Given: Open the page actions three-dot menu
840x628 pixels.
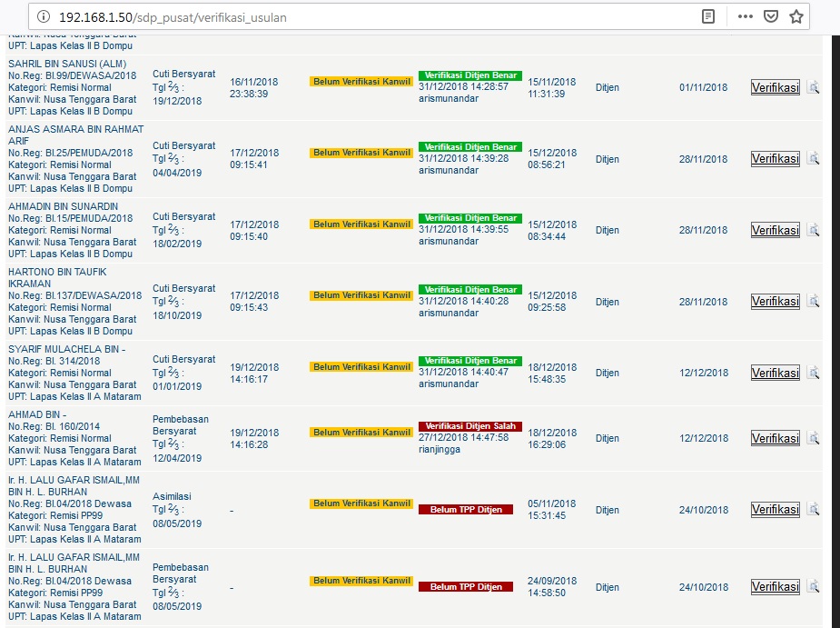Looking at the screenshot, I should coord(745,16).
